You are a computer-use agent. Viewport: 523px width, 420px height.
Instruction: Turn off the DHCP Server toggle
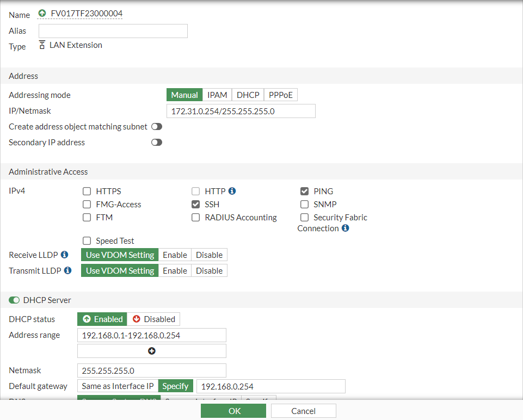(14, 300)
